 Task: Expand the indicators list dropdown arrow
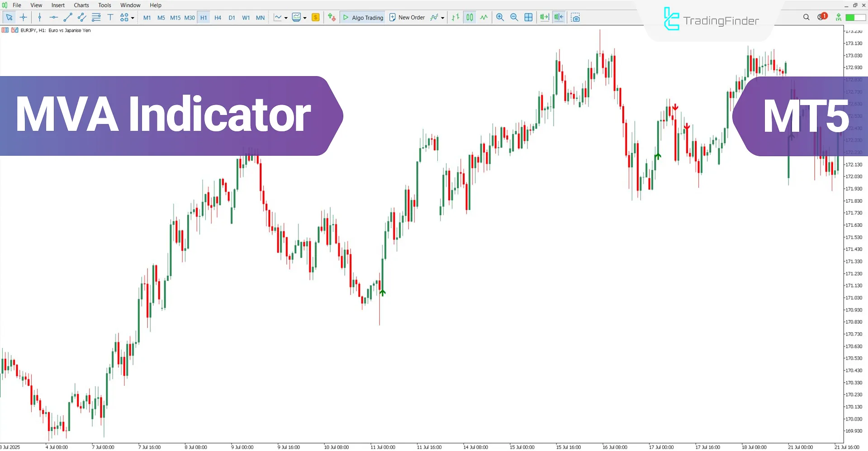point(442,18)
